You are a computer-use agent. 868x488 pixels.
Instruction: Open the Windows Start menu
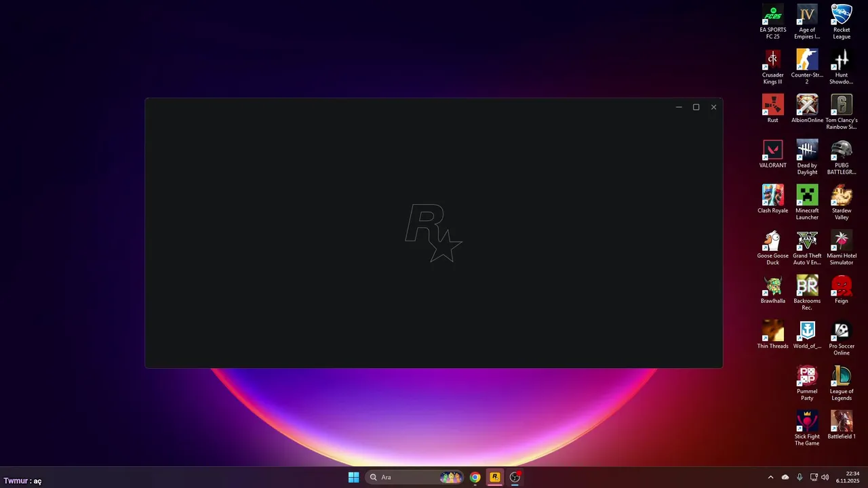pyautogui.click(x=353, y=477)
